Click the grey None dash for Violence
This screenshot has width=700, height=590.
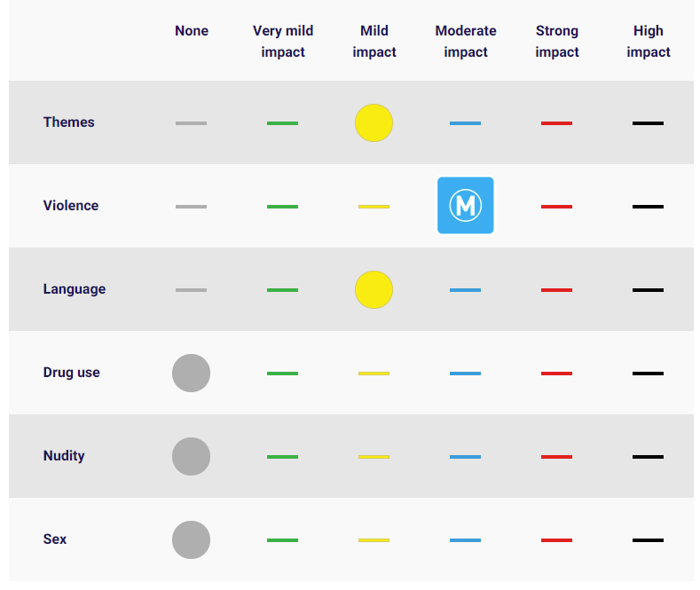tap(191, 207)
